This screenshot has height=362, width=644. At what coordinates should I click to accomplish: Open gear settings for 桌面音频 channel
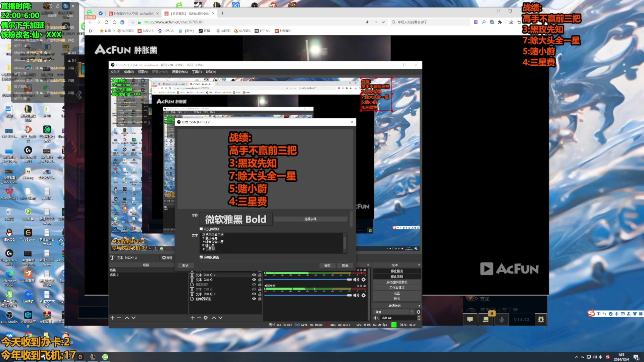pos(363,295)
